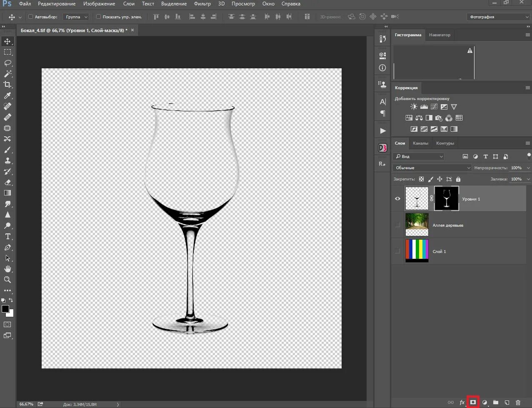Open the Выделение menu
532x408 pixels.
[174, 4]
